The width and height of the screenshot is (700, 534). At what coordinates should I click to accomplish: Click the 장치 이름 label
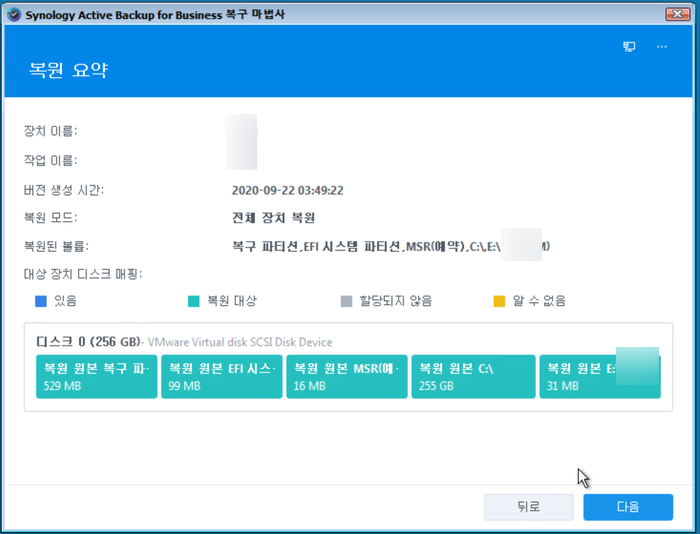[x=50, y=131]
